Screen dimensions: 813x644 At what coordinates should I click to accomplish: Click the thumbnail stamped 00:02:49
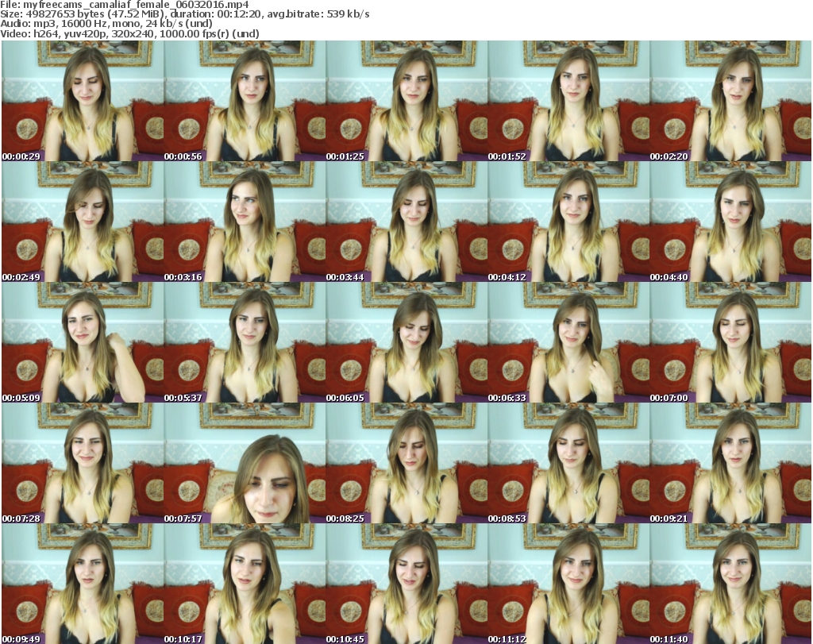[83, 222]
